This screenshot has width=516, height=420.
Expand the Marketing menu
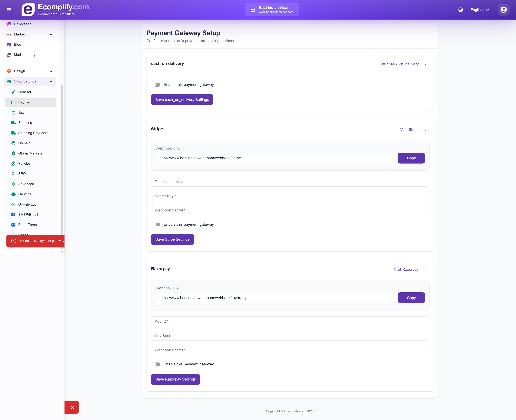[x=51, y=34]
